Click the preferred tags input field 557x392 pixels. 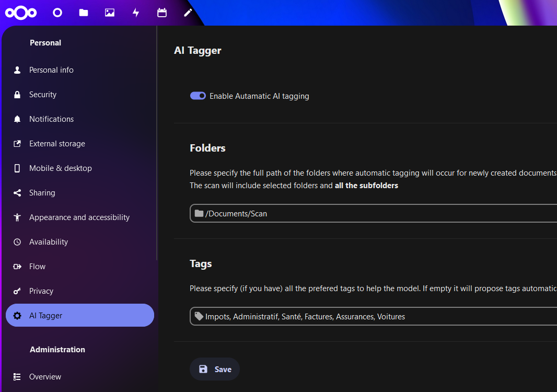(366, 316)
